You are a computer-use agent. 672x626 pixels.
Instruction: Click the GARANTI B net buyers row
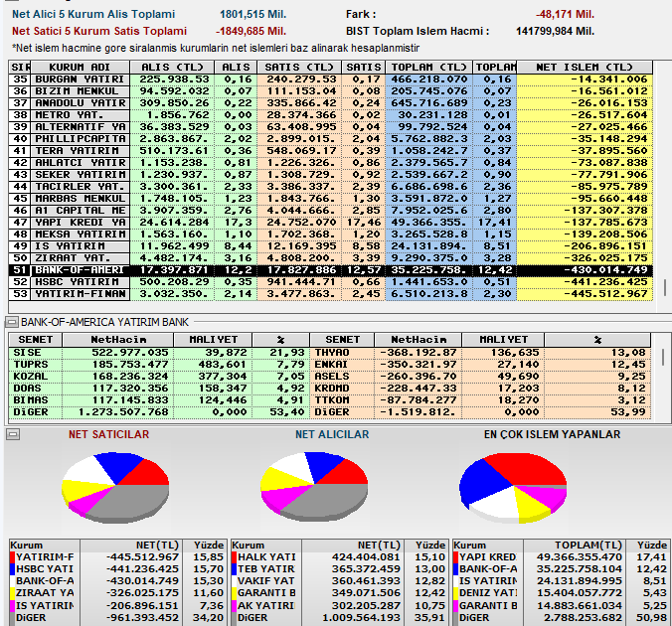(339, 593)
